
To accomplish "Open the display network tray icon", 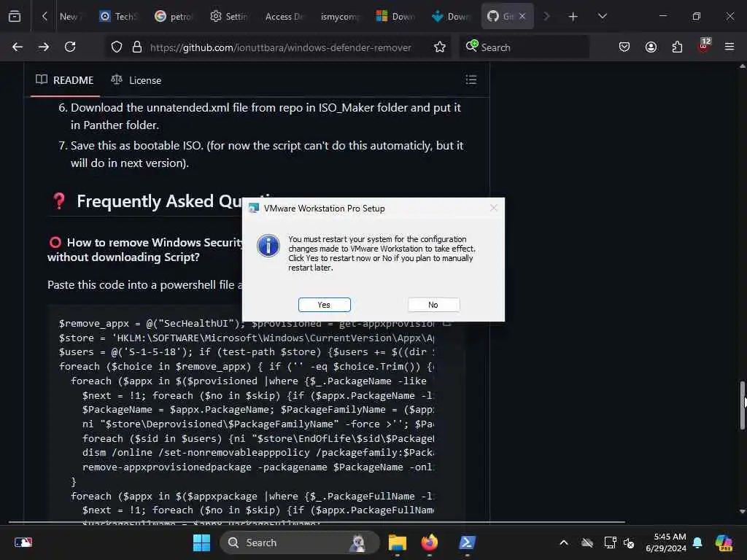I will pyautogui.click(x=611, y=542).
